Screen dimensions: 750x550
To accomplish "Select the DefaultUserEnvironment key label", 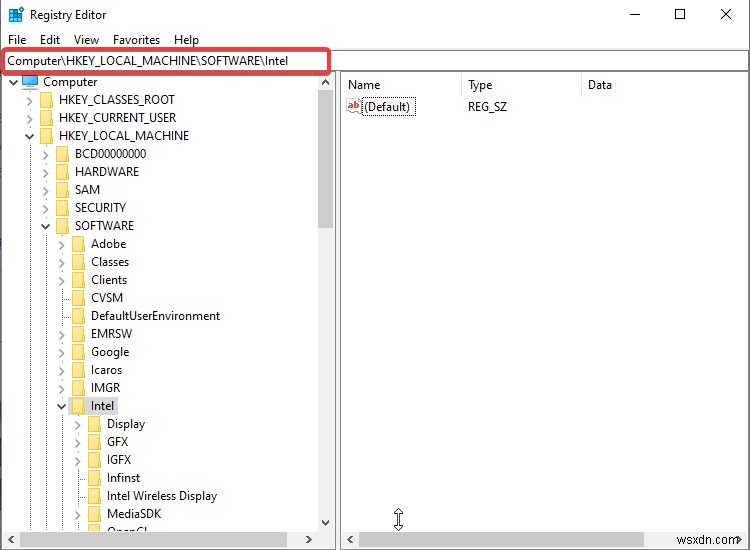I will click(x=155, y=316).
